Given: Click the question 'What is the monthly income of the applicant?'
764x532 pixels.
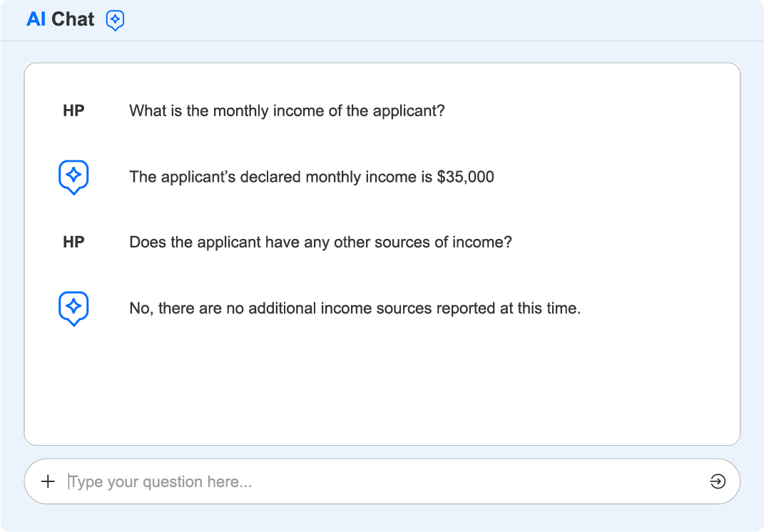Looking at the screenshot, I should (287, 111).
